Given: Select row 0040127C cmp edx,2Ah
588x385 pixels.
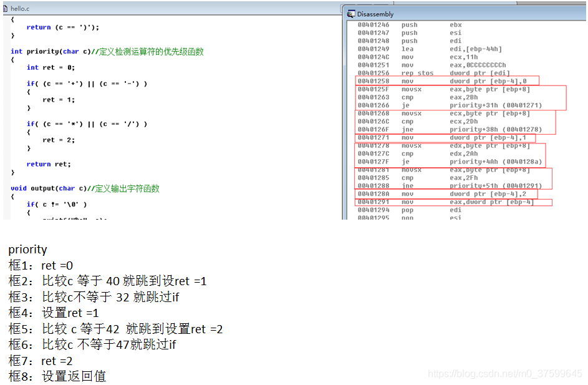Looking at the screenshot, I should click(418, 154).
